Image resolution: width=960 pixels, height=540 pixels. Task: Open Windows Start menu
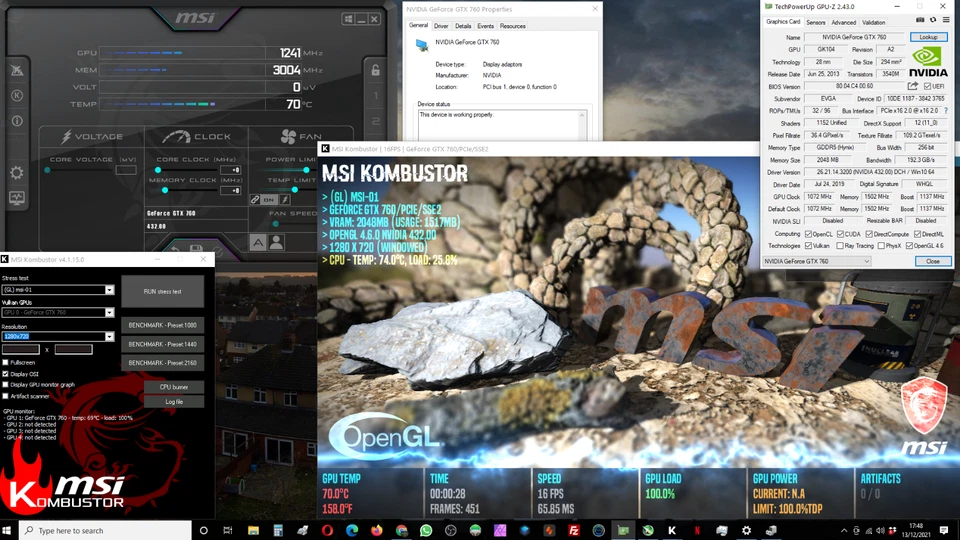[x=8, y=530]
